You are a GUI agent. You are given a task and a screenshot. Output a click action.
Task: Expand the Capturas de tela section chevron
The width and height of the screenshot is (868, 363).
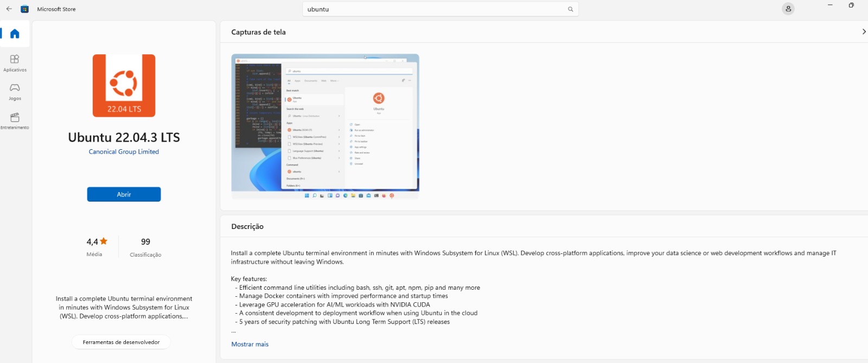[x=864, y=31]
